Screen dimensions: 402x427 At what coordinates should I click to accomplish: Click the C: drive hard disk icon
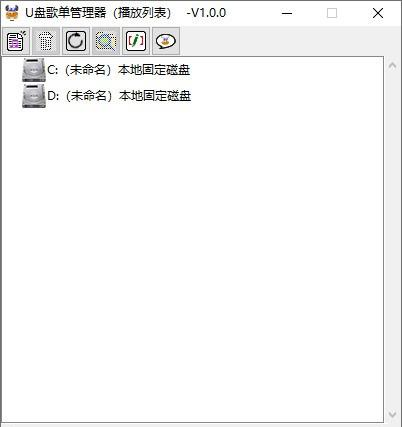33,70
